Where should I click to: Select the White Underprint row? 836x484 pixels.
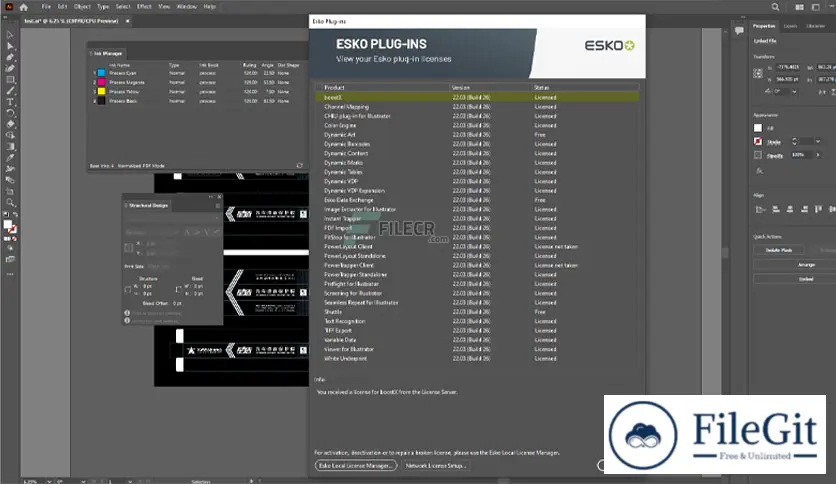pyautogui.click(x=477, y=359)
